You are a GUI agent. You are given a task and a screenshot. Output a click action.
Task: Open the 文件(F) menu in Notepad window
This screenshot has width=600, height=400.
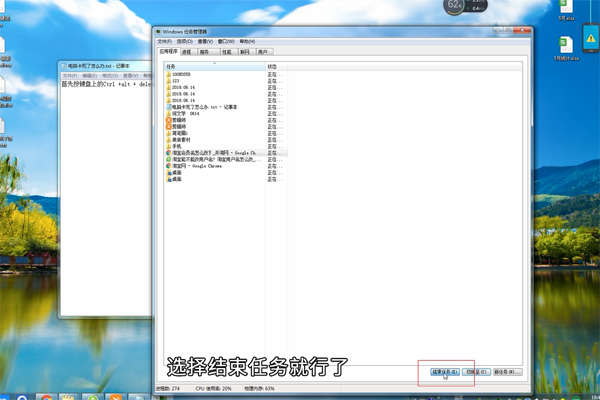point(70,76)
